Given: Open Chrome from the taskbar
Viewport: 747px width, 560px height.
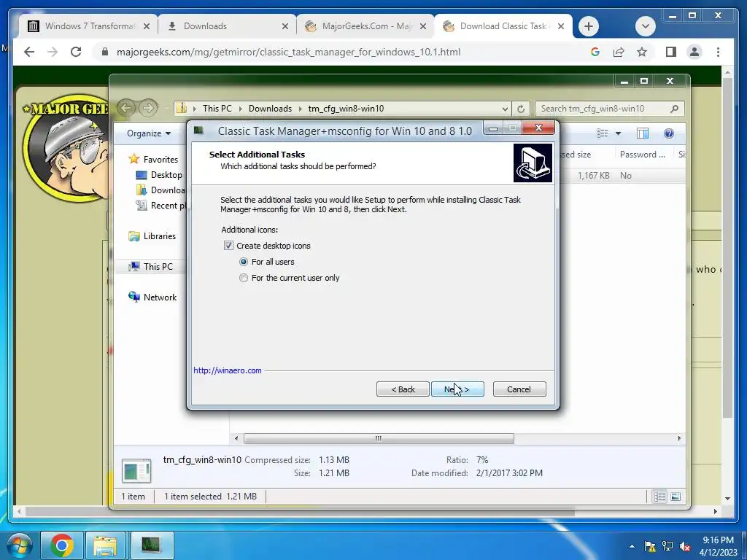Looking at the screenshot, I should click(x=62, y=545).
